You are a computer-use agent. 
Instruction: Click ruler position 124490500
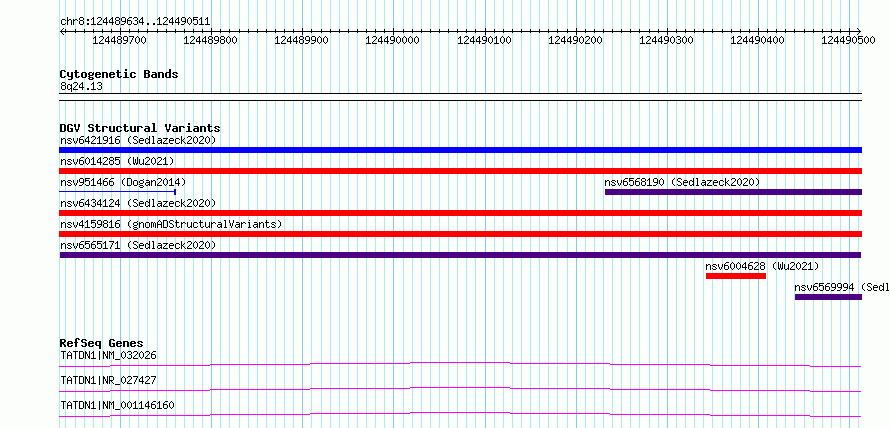point(849,40)
